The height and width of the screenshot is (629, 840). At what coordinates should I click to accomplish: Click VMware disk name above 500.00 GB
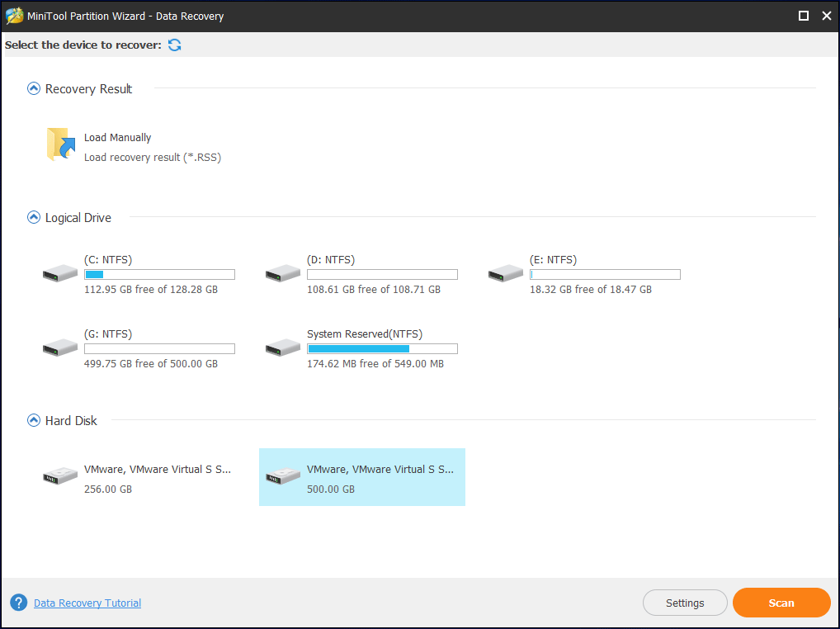pos(380,470)
